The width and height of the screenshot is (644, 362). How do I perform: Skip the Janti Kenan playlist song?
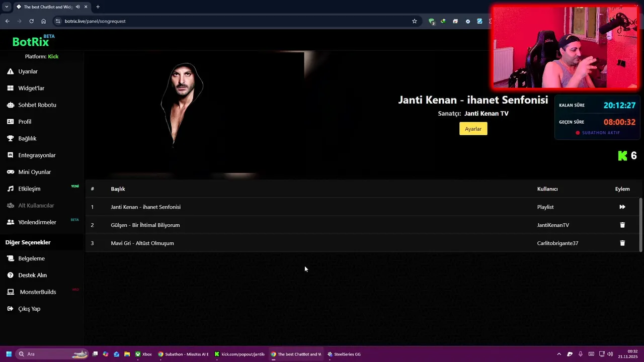tap(622, 207)
